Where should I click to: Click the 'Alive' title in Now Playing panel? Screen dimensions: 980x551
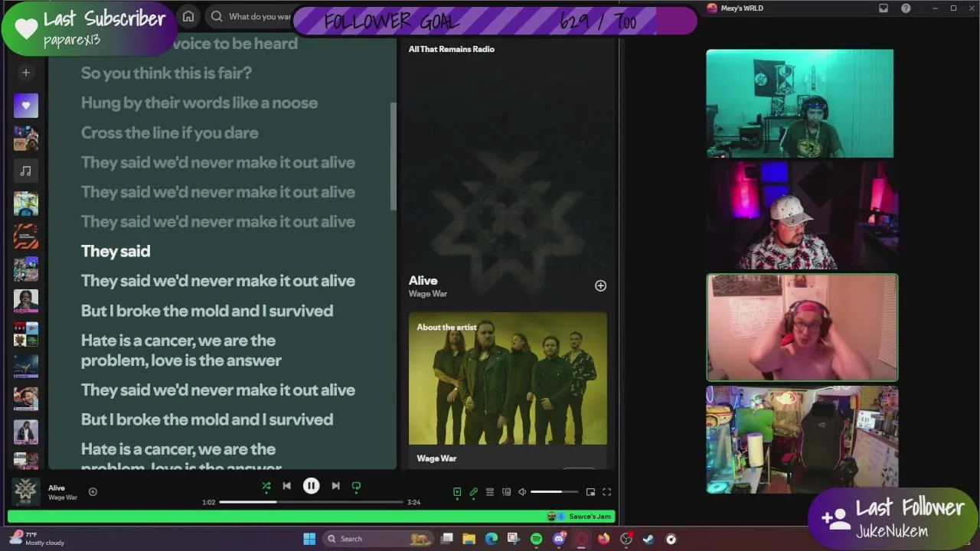coord(423,280)
